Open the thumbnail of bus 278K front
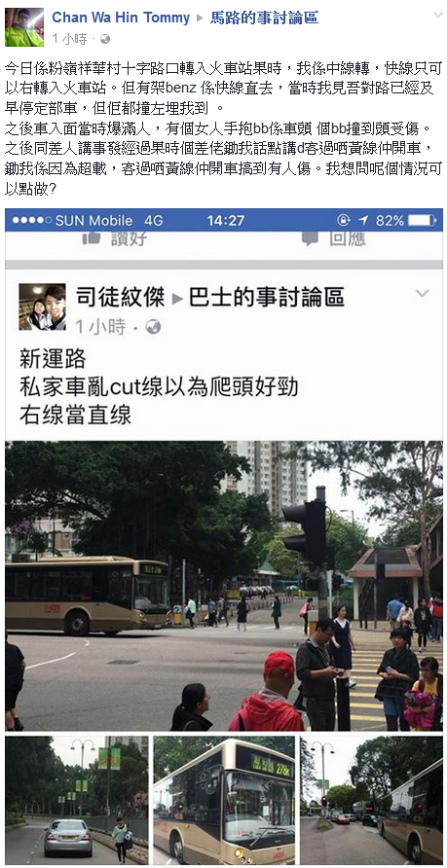 (224, 800)
